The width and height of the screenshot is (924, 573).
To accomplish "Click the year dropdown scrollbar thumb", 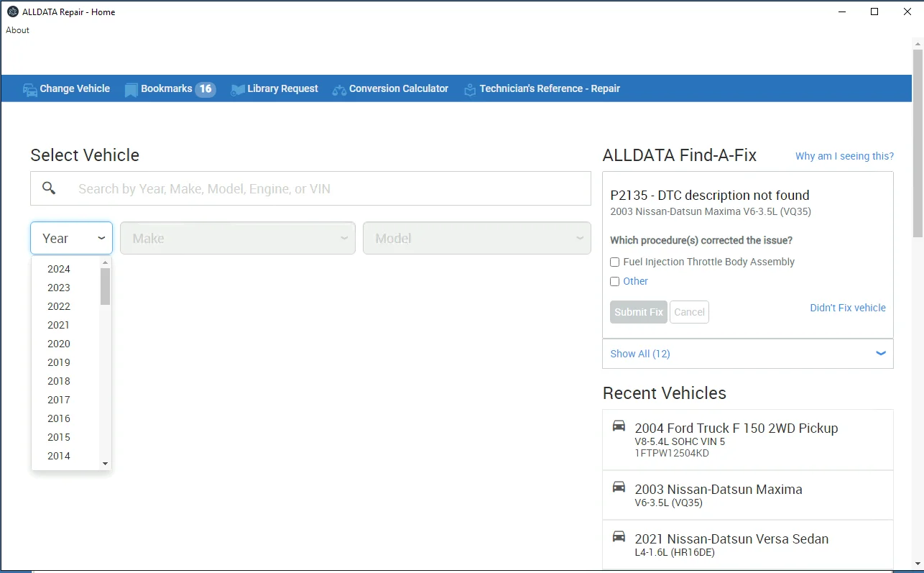I will pos(106,287).
